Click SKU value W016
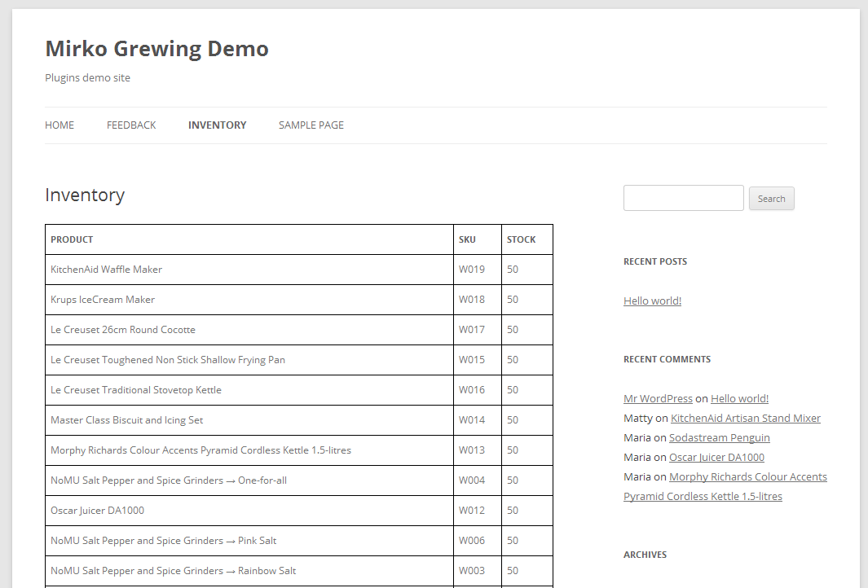 pos(472,391)
